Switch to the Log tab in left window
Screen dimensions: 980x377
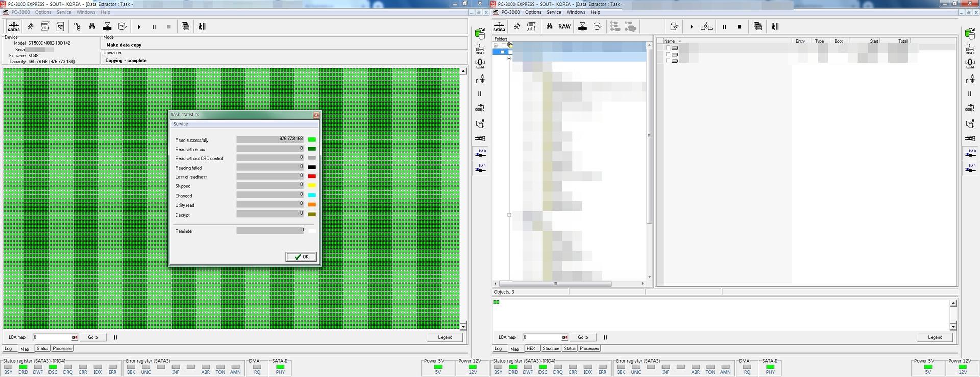coord(8,349)
